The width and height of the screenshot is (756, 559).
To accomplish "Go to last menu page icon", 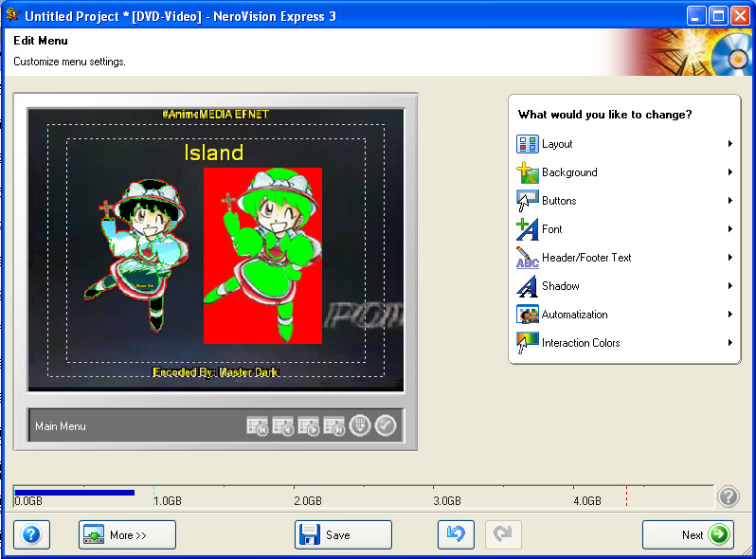I will pos(334,425).
